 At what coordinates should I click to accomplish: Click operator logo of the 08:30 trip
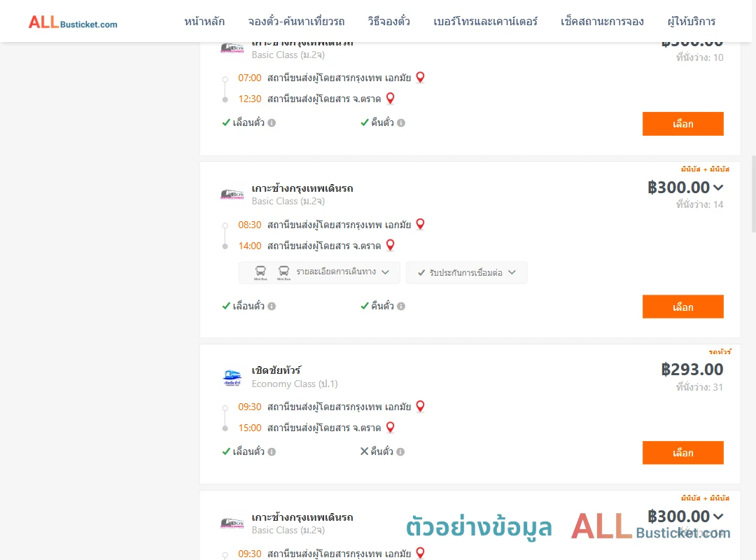pos(232,195)
